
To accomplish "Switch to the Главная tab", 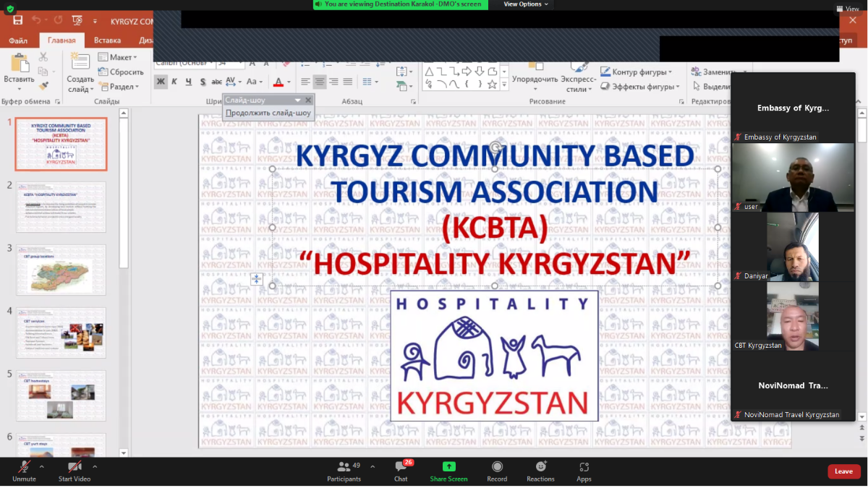I will click(x=61, y=40).
